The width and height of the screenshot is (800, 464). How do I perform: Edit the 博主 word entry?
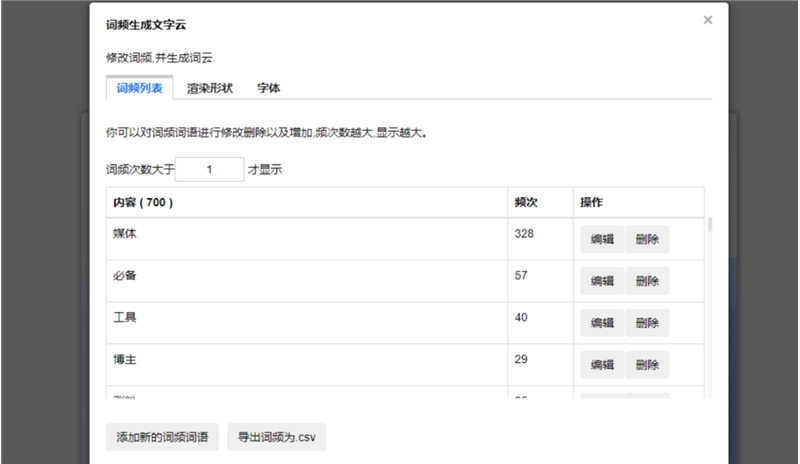tap(602, 365)
